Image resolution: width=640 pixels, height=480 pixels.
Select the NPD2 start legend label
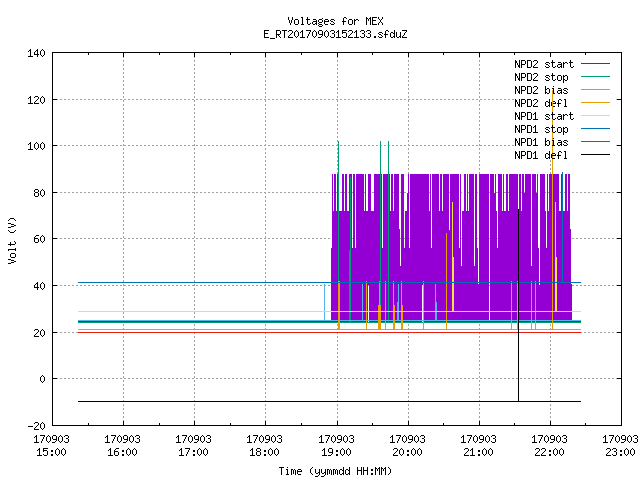[x=544, y=64]
